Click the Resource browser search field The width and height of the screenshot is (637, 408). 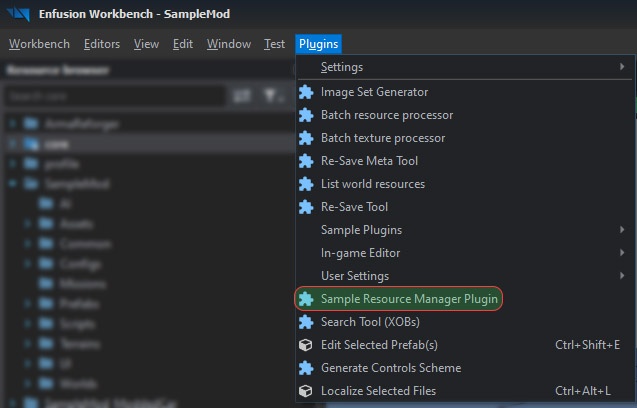click(110, 96)
